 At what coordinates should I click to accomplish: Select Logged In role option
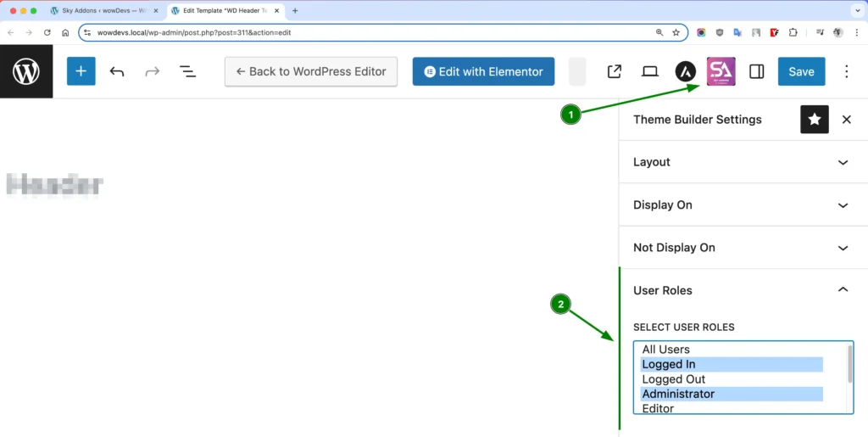click(x=732, y=364)
